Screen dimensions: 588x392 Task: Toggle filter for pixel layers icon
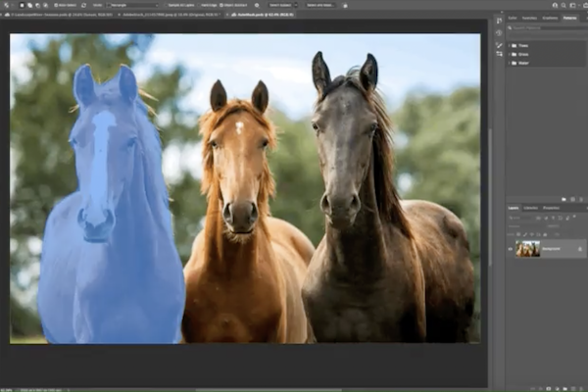(538, 218)
